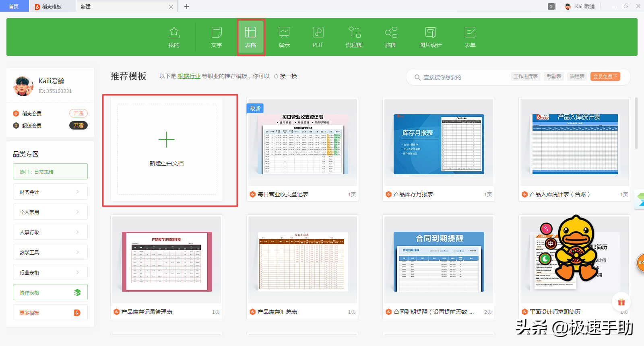644x346 pixels.
Task: Click the green cube icon on 协作表格
Action: click(77, 292)
